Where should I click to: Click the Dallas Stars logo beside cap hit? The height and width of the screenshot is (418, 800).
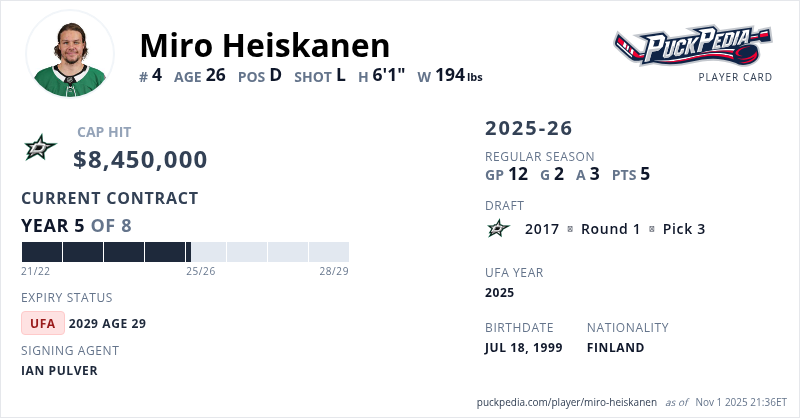point(41,148)
